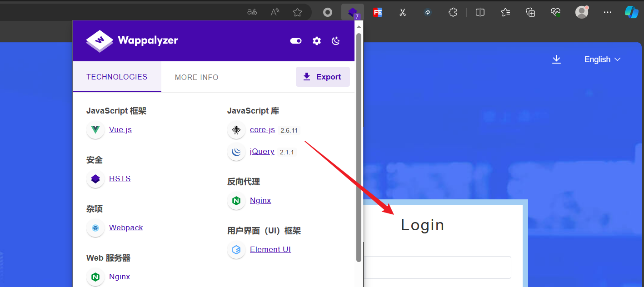Toggle the Wappalyzer enable switch
Screen dimensions: 644x287
pos(296,41)
